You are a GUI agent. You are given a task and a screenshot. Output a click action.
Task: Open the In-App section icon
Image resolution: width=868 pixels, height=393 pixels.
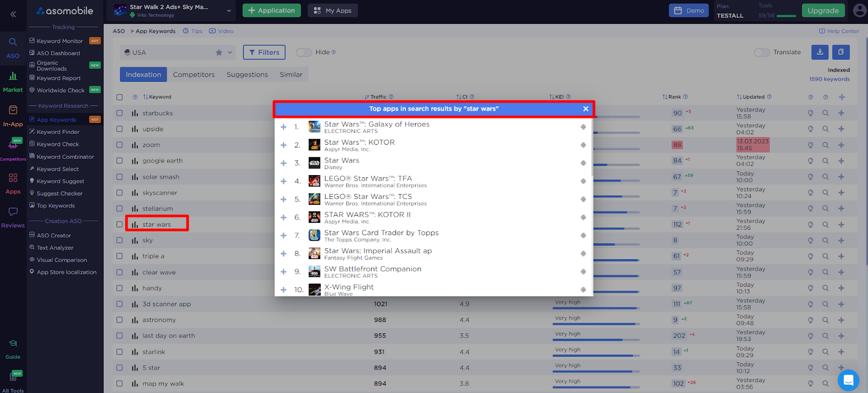[13, 110]
